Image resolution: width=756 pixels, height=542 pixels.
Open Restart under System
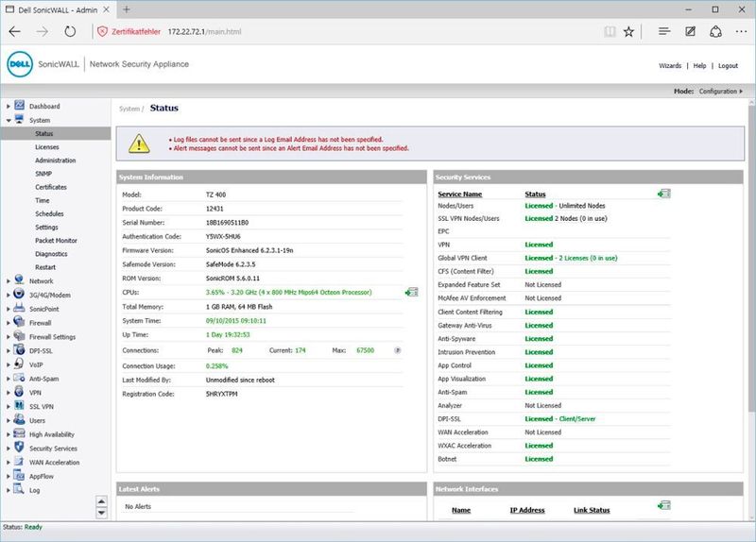[x=45, y=267]
